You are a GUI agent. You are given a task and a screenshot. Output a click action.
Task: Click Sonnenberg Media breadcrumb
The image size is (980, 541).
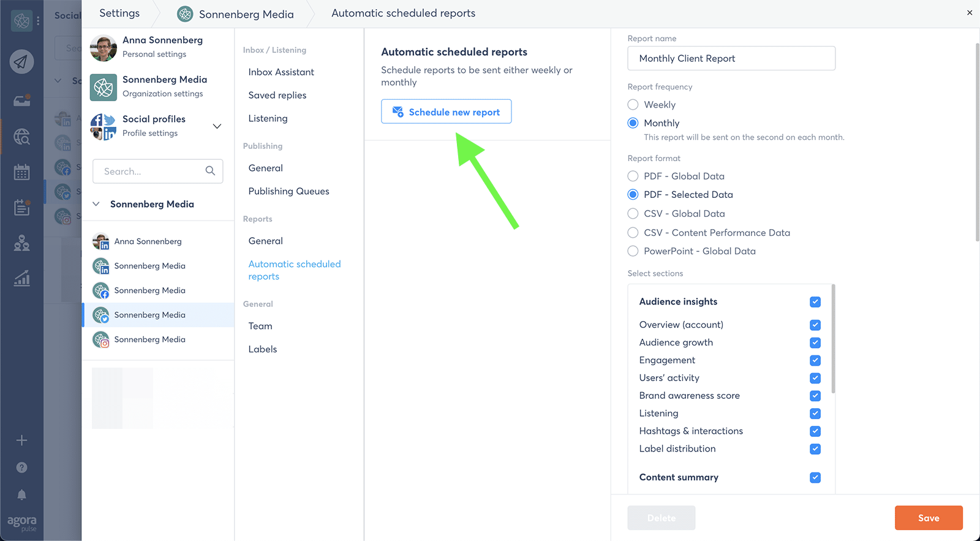(246, 14)
